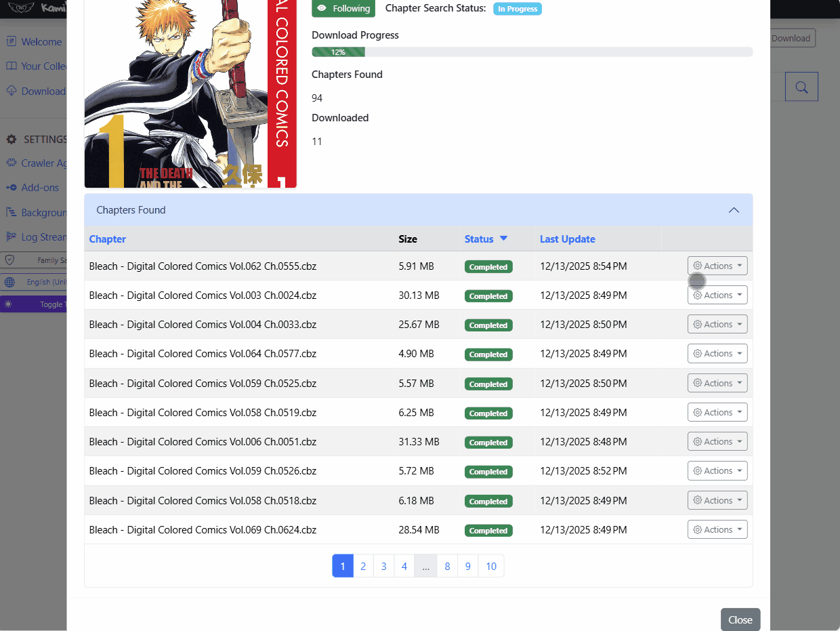Image resolution: width=840 pixels, height=631 pixels.
Task: Open Actions dropdown for Vol.069 Ch.0624
Action: (717, 529)
